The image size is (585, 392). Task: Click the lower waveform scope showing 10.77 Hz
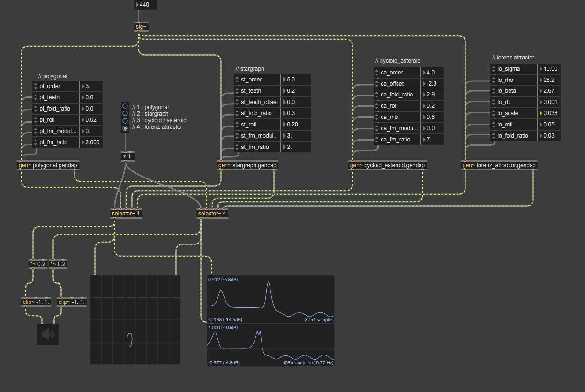(271, 345)
